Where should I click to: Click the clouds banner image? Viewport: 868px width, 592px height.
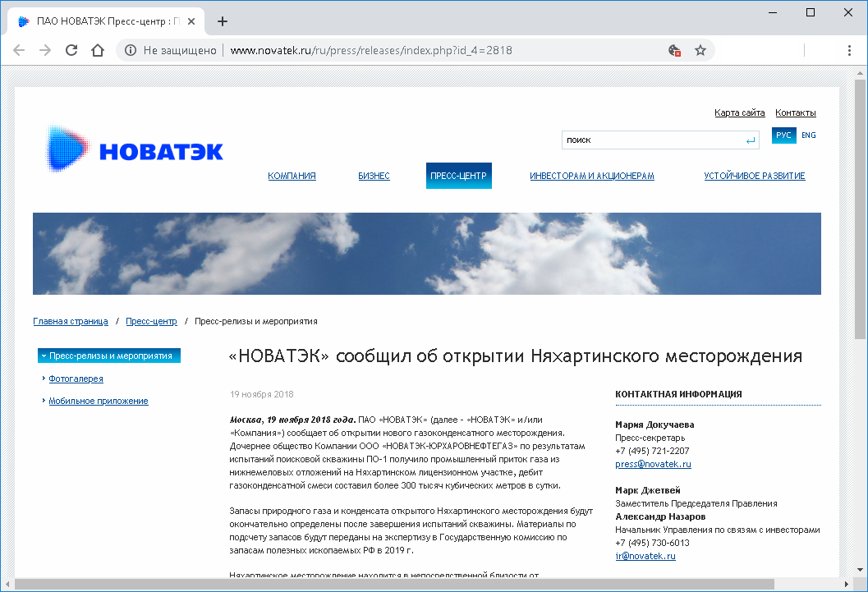(x=427, y=254)
